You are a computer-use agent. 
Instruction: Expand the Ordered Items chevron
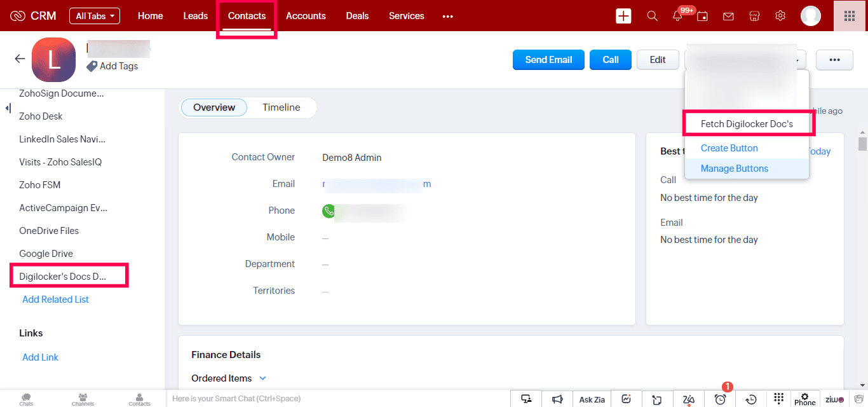(263, 378)
